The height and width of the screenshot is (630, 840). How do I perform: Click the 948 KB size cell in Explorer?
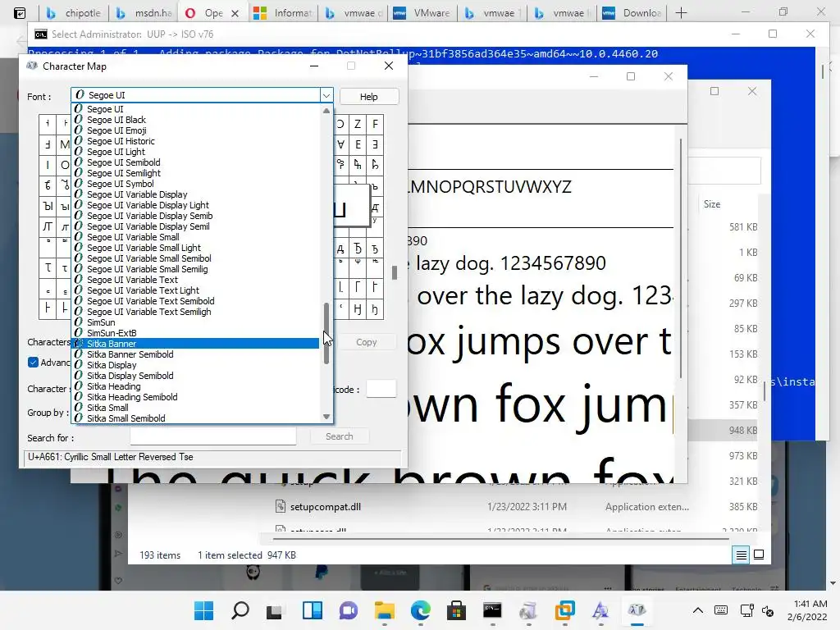coord(743,431)
